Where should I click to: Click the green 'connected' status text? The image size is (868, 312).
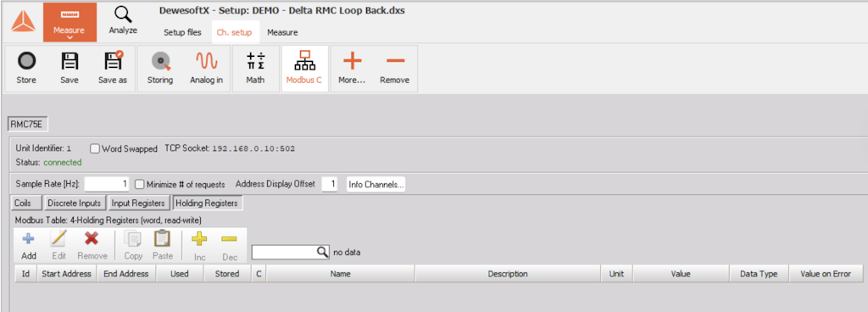[63, 163]
